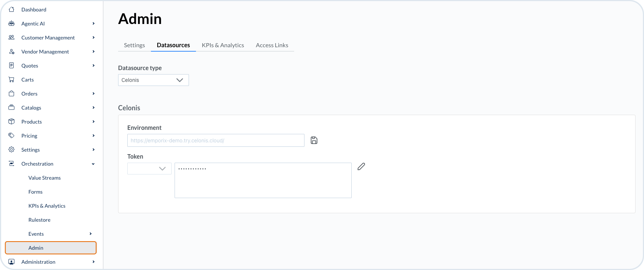Collapse the Orchestration menu section
Image resolution: width=644 pixels, height=270 pixels.
pos(93,164)
